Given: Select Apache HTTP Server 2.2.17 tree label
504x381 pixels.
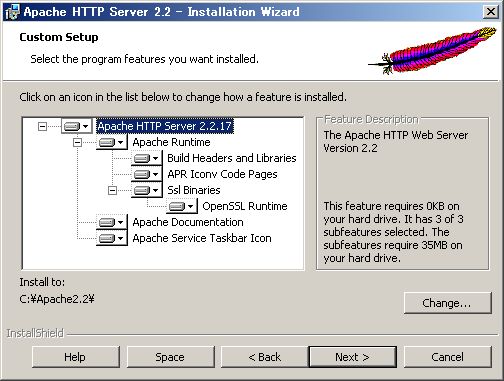Looking at the screenshot, I should pos(165,126).
